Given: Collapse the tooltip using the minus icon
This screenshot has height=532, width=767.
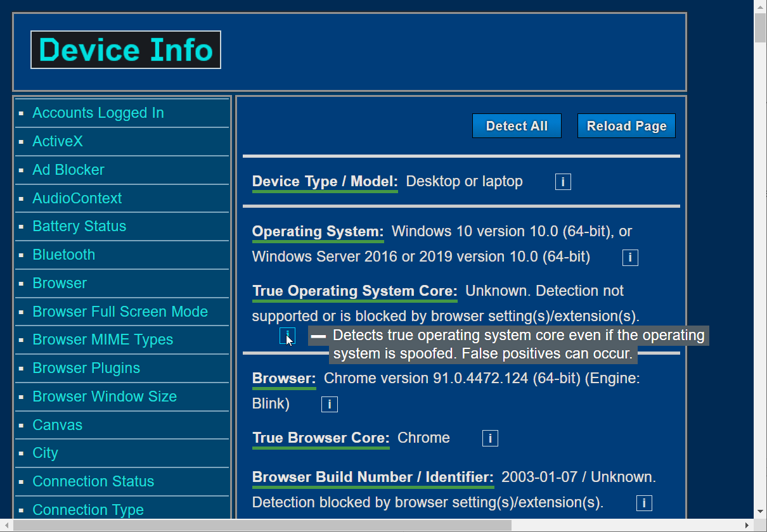Looking at the screenshot, I should 318,336.
